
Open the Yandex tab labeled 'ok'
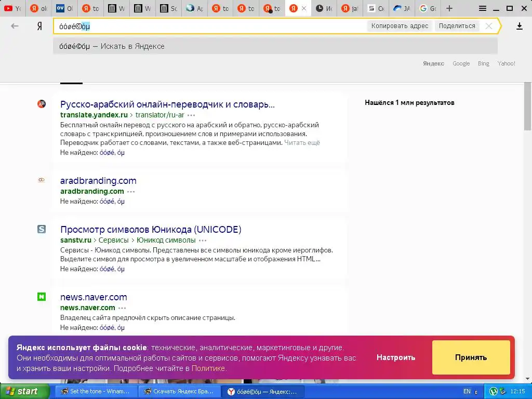(x=38, y=8)
